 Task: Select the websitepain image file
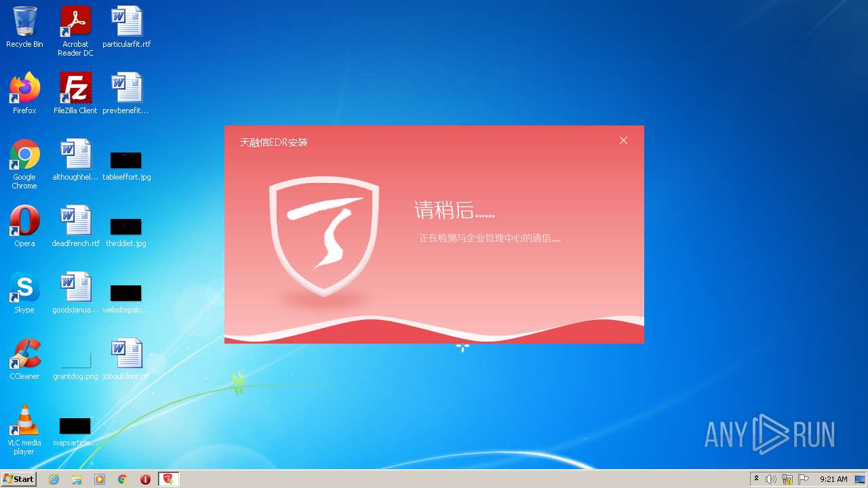coord(126,298)
